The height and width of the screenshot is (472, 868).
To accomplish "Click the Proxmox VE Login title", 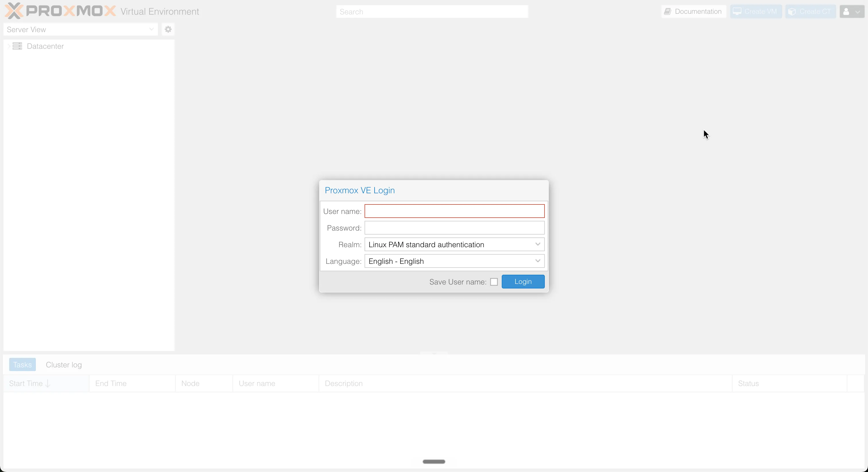I will (360, 190).
